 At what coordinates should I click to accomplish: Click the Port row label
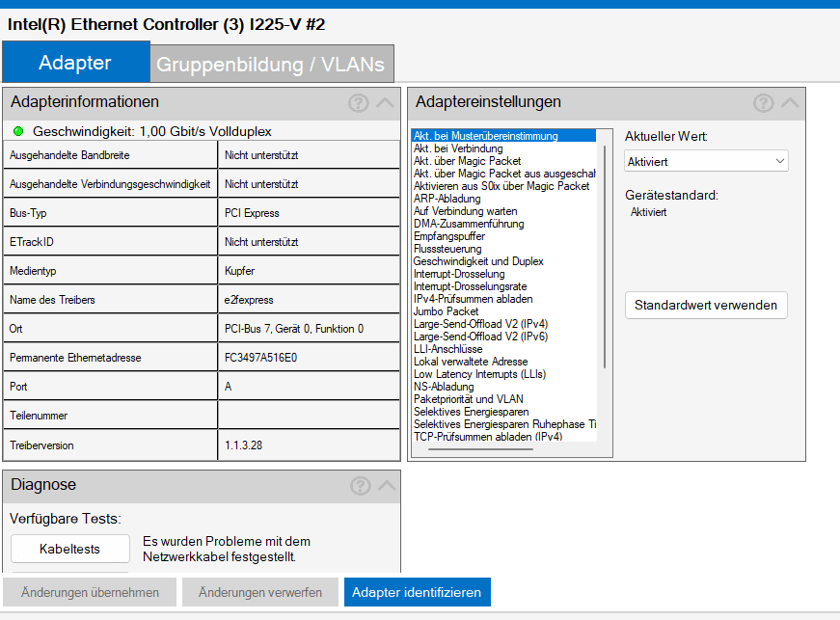point(18,387)
